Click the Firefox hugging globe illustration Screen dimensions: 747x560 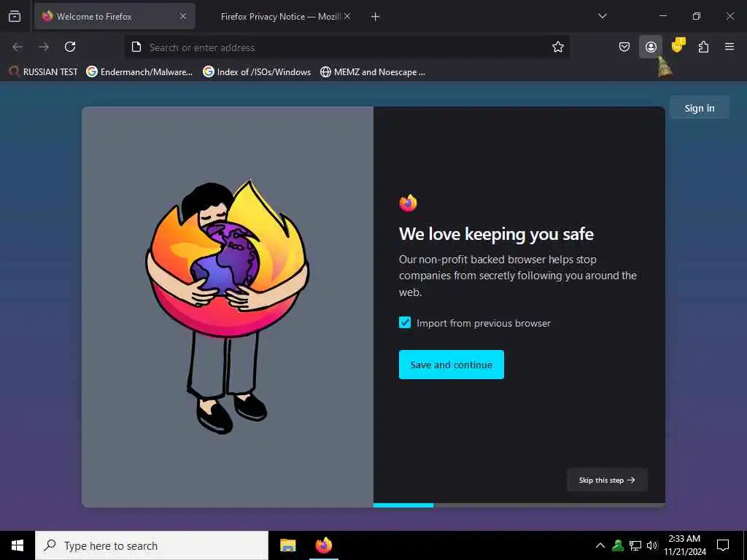coord(228,307)
